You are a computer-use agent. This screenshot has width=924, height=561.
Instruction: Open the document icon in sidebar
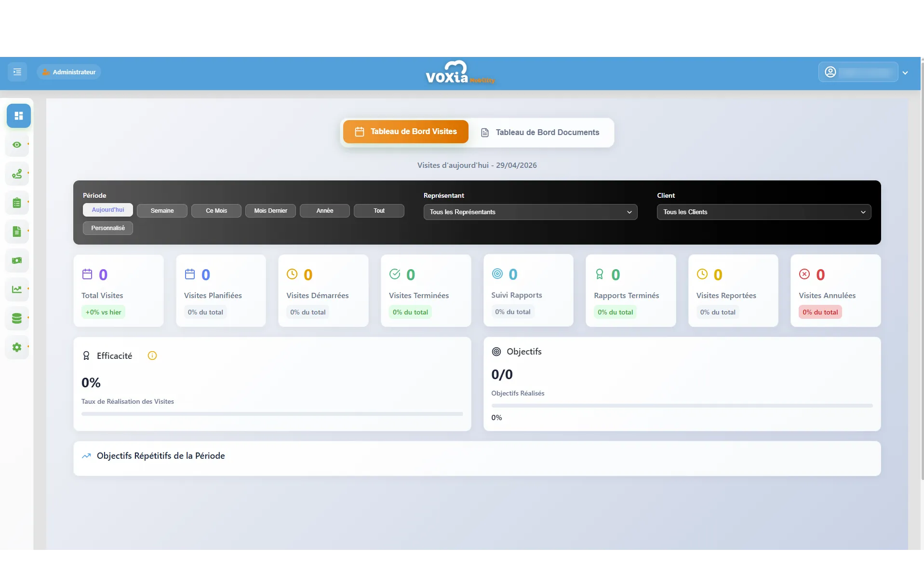[x=17, y=232]
